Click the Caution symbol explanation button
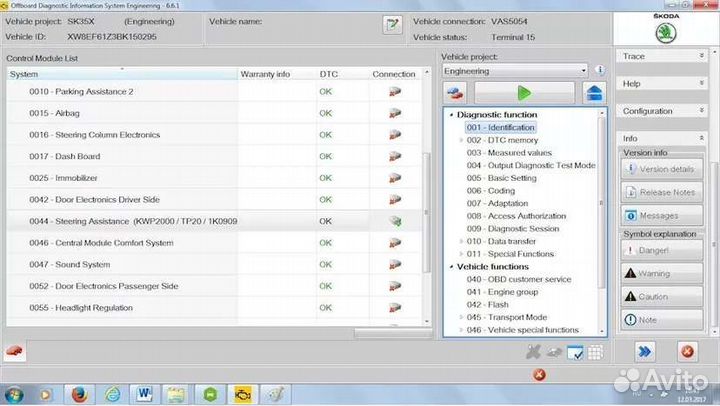The height and width of the screenshot is (406, 720). point(662,297)
